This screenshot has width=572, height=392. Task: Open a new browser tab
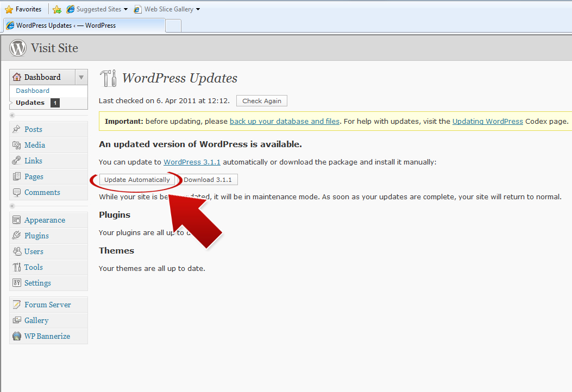pyautogui.click(x=173, y=26)
